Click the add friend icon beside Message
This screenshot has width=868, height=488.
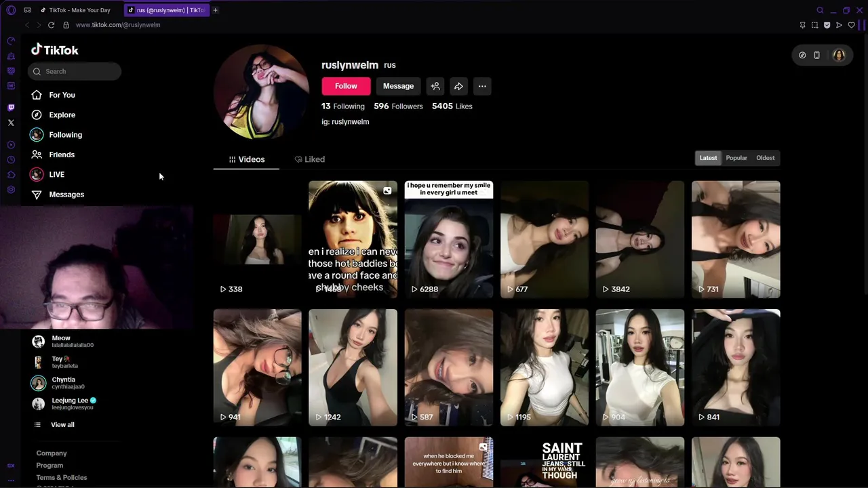tap(435, 86)
